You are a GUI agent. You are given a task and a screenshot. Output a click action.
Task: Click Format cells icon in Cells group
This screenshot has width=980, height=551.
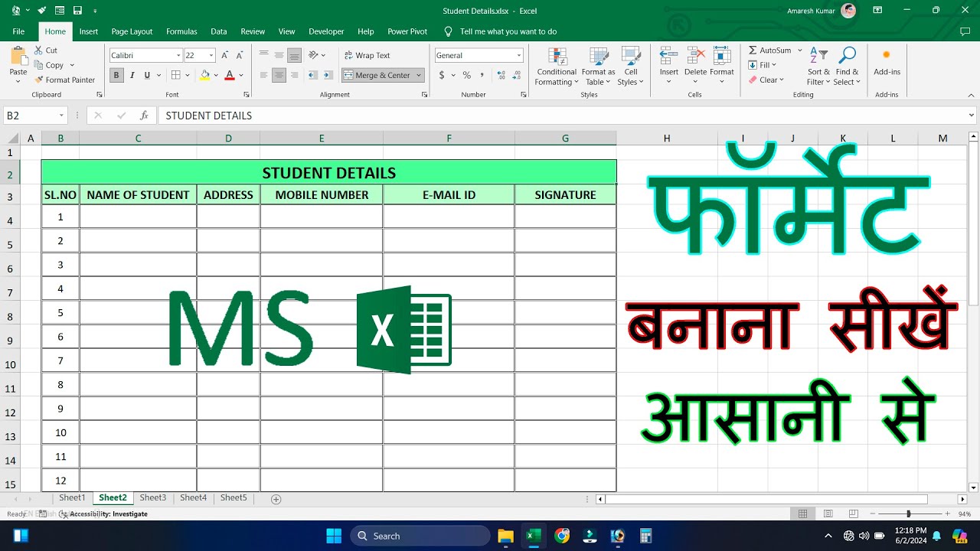click(x=722, y=57)
